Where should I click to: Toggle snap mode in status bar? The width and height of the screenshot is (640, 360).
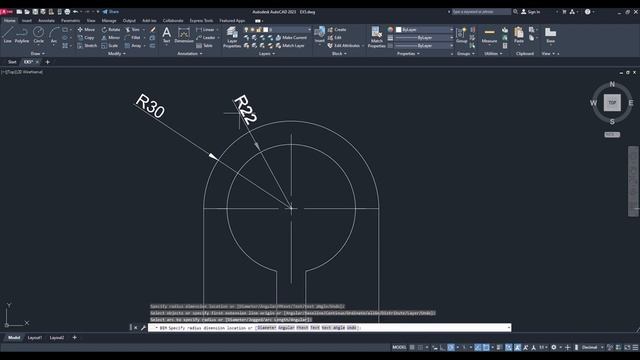tap(420, 347)
